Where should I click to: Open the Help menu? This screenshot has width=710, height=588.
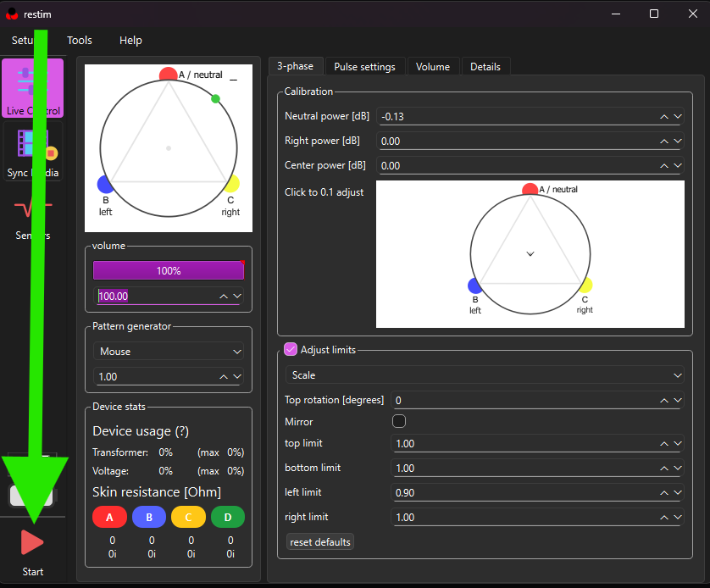click(130, 41)
